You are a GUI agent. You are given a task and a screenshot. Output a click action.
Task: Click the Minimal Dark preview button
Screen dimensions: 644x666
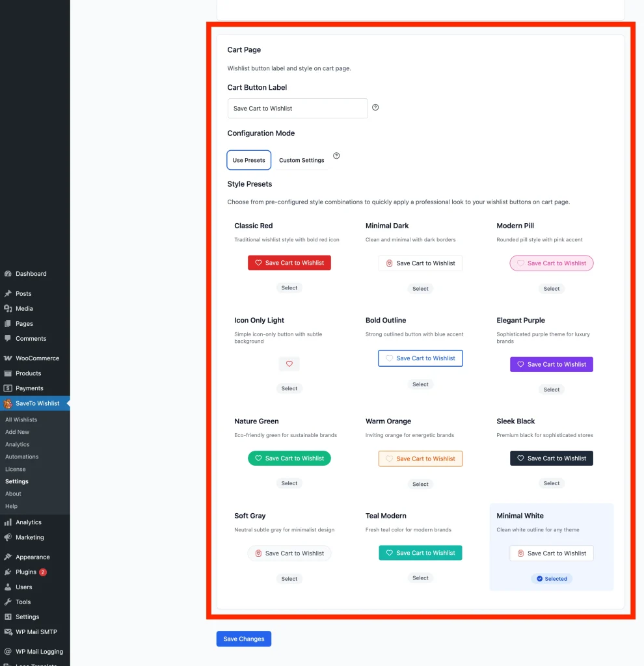421,263
